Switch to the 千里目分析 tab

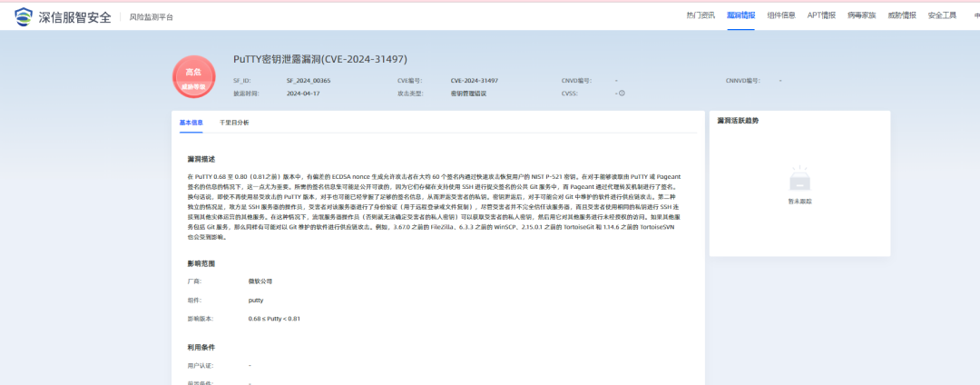click(234, 123)
